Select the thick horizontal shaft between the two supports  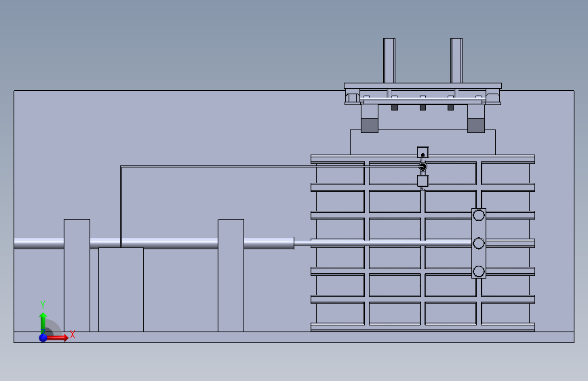pyautogui.click(x=154, y=243)
